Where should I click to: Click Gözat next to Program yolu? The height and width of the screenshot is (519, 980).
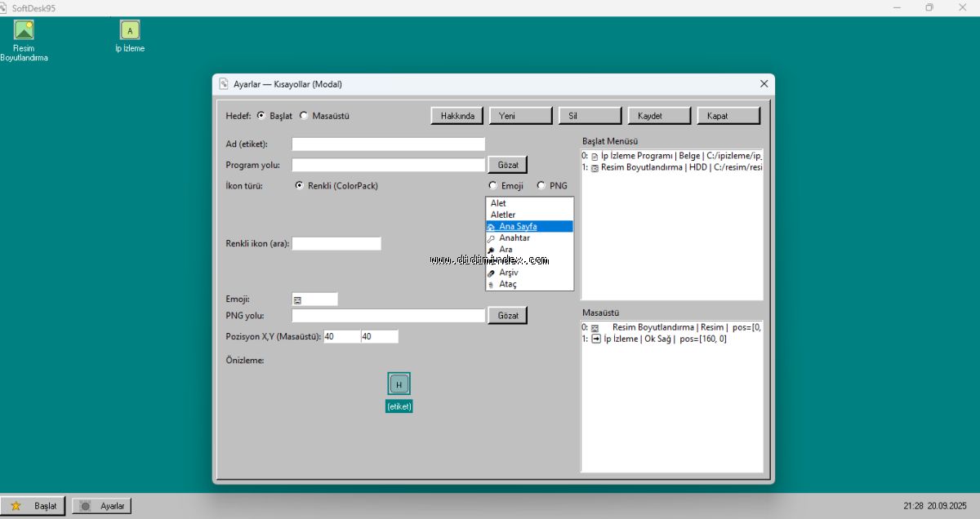click(x=507, y=165)
